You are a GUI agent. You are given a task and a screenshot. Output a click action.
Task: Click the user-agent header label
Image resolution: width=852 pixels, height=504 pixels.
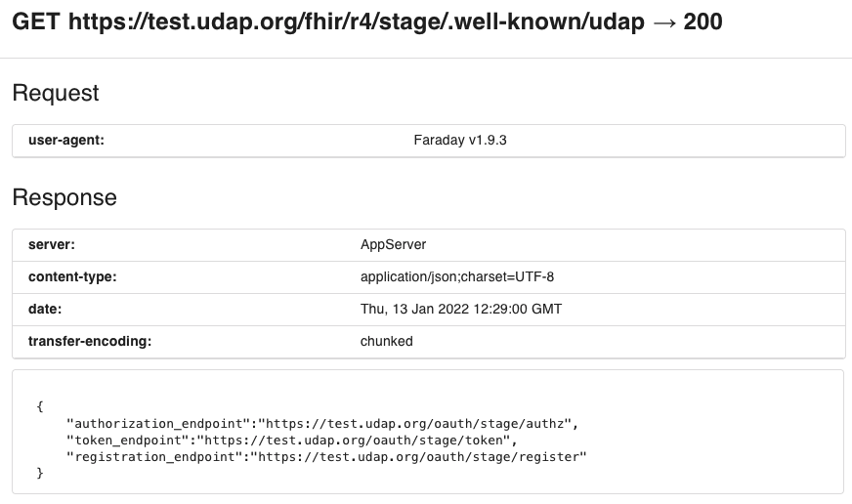tap(66, 140)
